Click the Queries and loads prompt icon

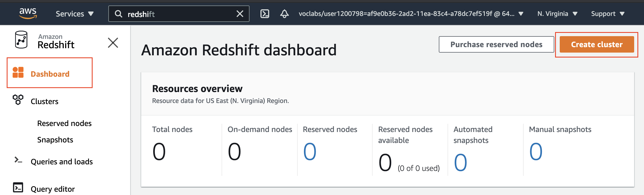pyautogui.click(x=18, y=160)
